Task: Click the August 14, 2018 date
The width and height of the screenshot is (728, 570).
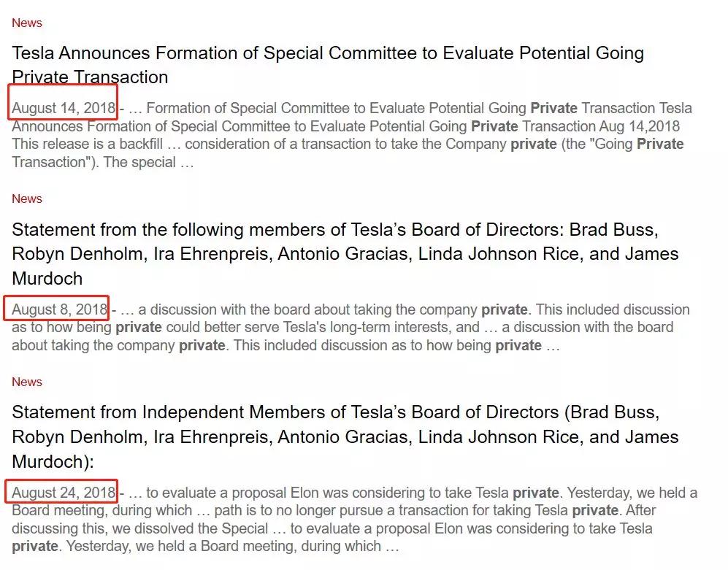Action: (64, 108)
